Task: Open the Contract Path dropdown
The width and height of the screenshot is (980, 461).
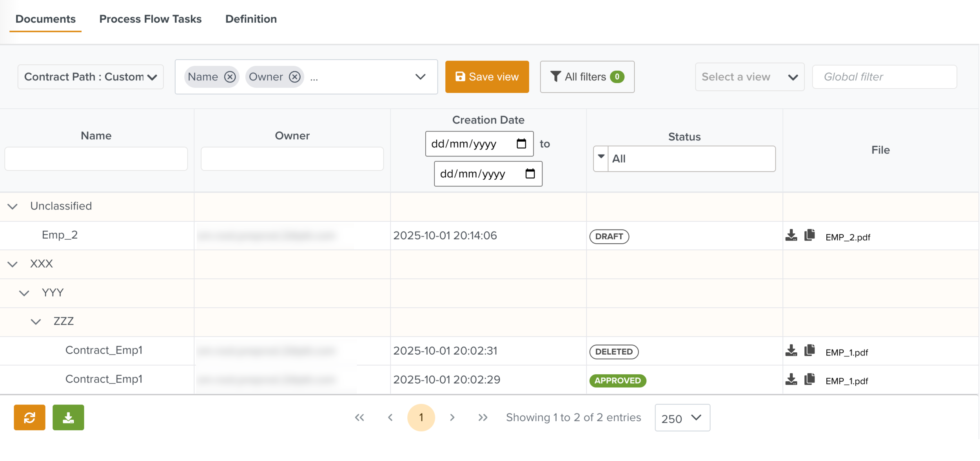Action: pos(91,77)
